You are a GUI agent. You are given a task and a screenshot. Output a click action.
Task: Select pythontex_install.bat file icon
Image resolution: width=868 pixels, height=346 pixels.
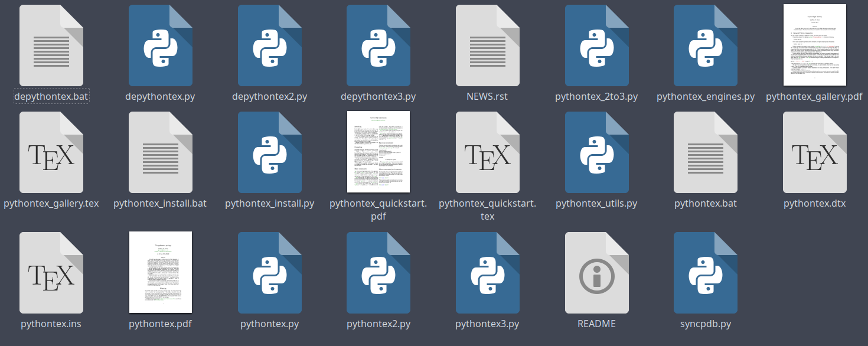(161, 153)
